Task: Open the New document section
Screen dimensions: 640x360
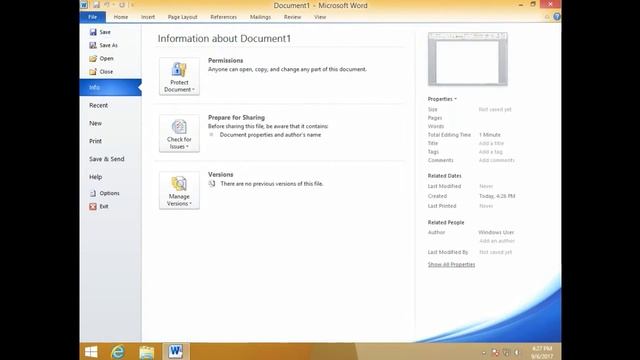Action: (96, 123)
